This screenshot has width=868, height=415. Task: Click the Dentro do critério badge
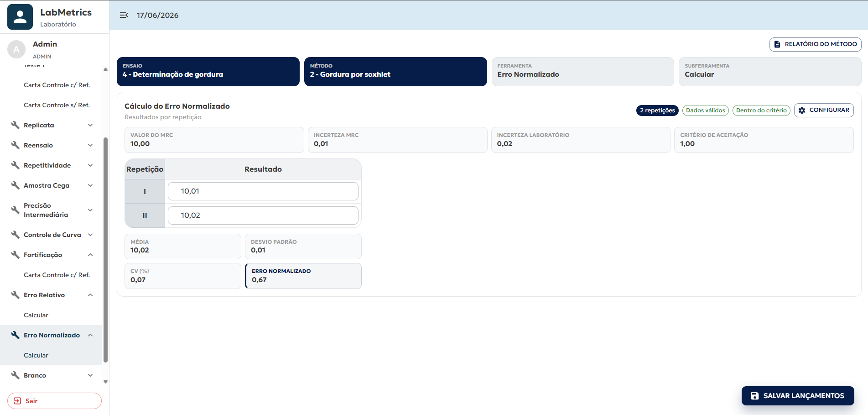click(761, 110)
